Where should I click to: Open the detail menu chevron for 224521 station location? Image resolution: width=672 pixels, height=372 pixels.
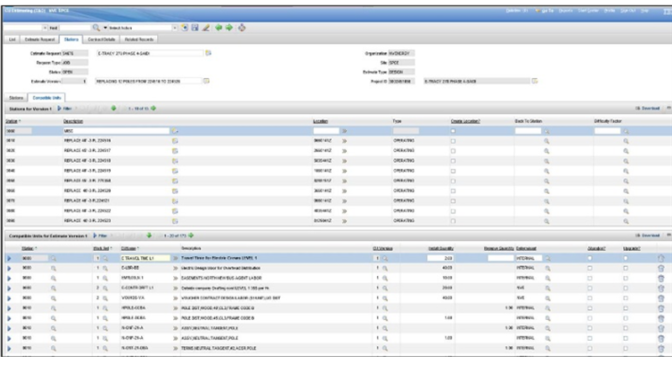345,201
